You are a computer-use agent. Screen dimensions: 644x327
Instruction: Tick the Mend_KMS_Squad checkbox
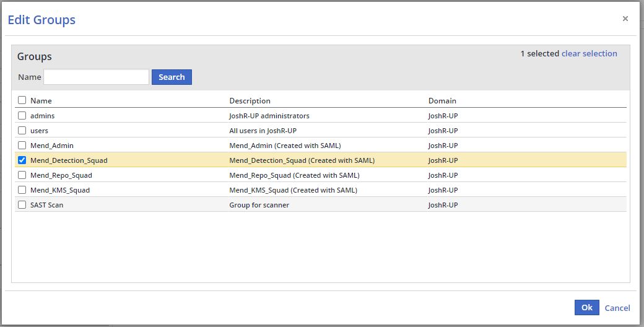coord(22,190)
